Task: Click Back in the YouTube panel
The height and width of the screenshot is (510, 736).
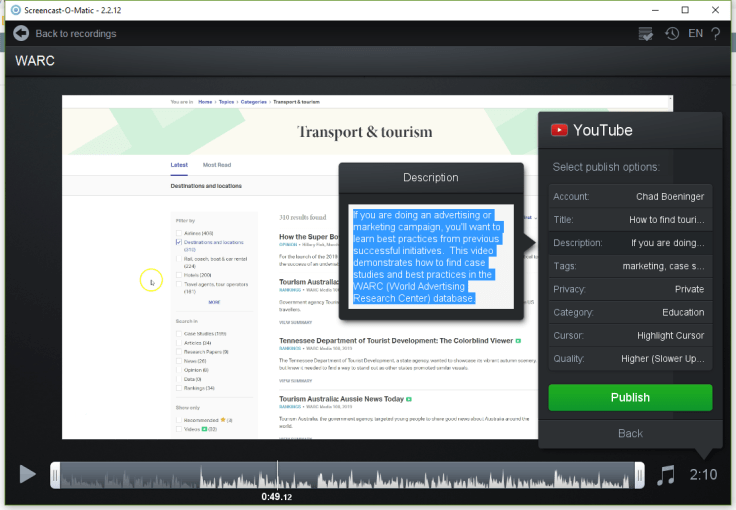Action: pyautogui.click(x=630, y=433)
